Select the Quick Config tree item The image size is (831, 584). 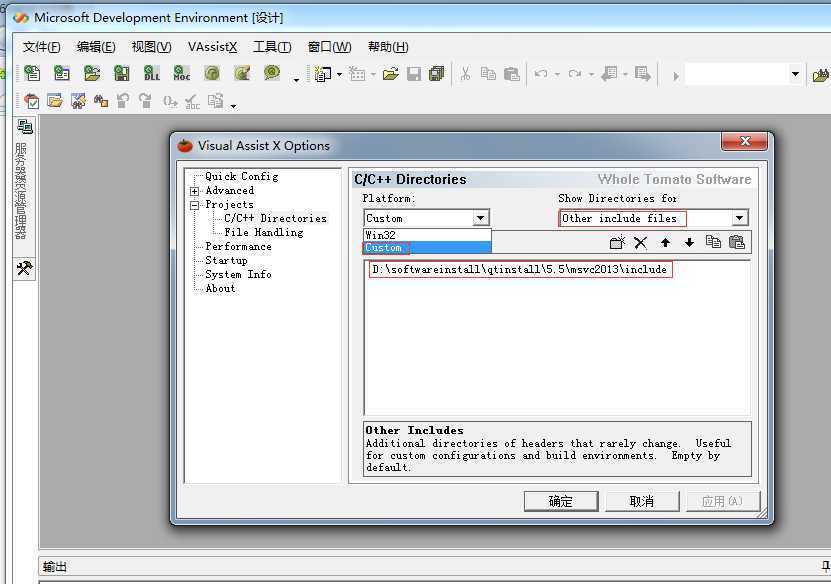click(x=242, y=176)
